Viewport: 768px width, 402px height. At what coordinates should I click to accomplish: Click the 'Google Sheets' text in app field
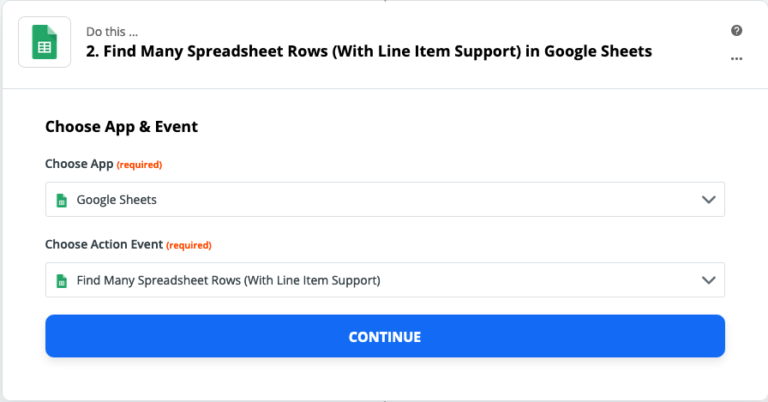117,200
